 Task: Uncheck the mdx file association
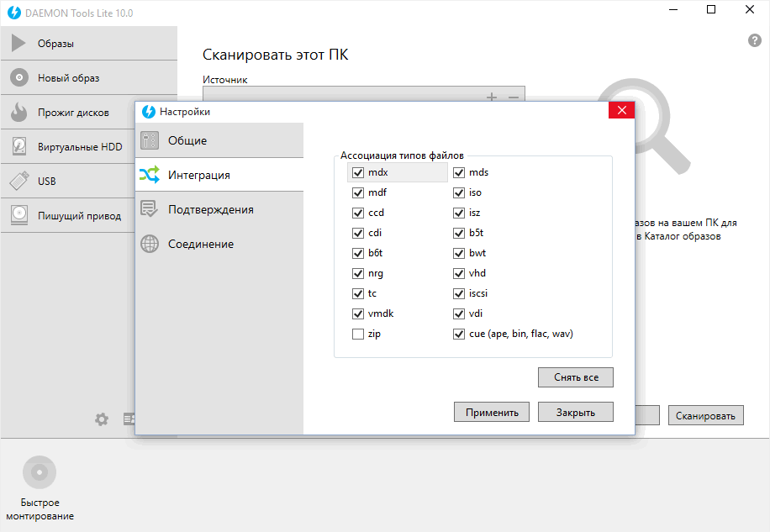click(x=358, y=173)
